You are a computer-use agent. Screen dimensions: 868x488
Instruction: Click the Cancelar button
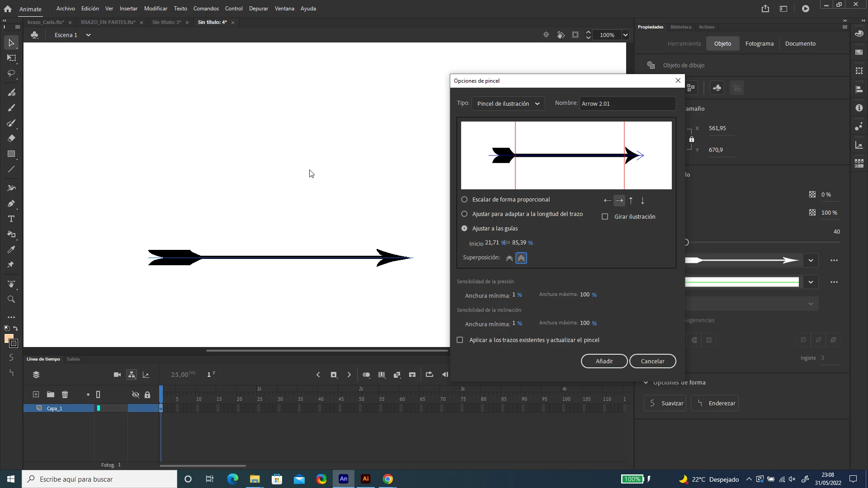[x=652, y=361]
